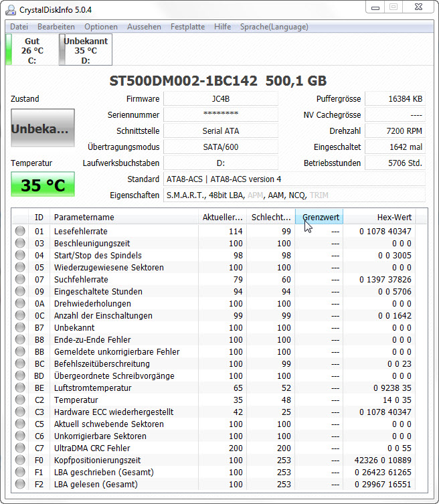Open the Sprache(Language) menu
The height and width of the screenshot is (504, 439).
[x=274, y=27]
